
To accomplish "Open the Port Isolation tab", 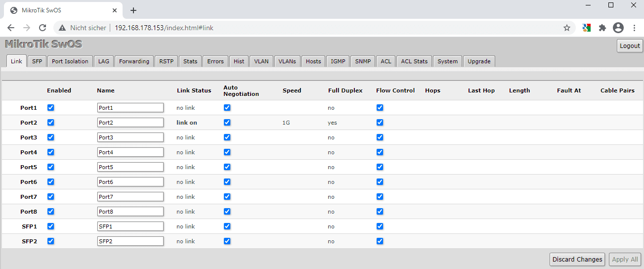I will coord(70,61).
